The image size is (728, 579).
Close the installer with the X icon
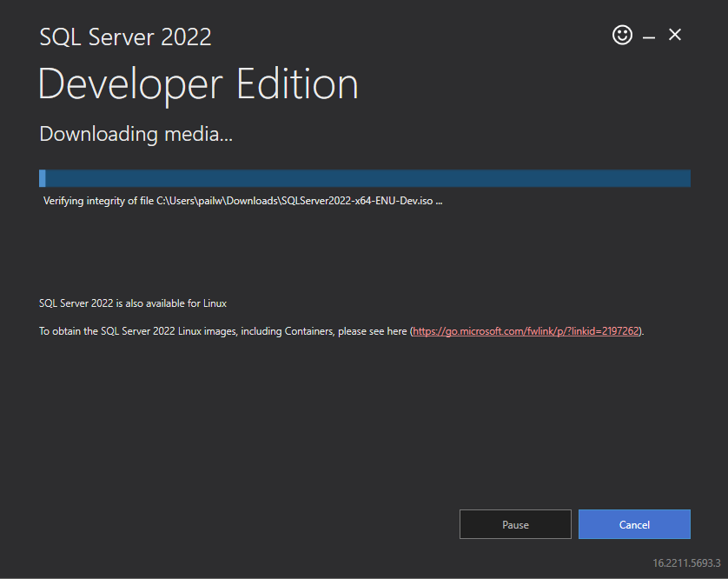675,35
